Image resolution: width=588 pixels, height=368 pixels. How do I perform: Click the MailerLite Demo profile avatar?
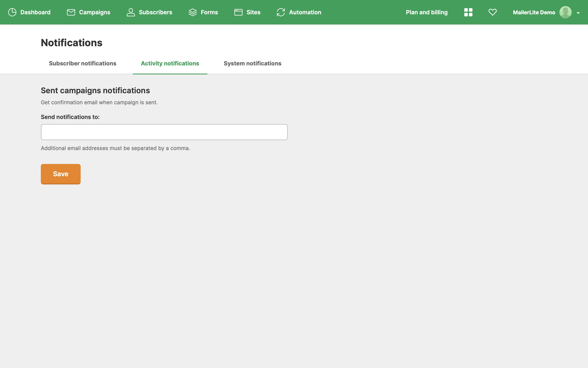565,12
